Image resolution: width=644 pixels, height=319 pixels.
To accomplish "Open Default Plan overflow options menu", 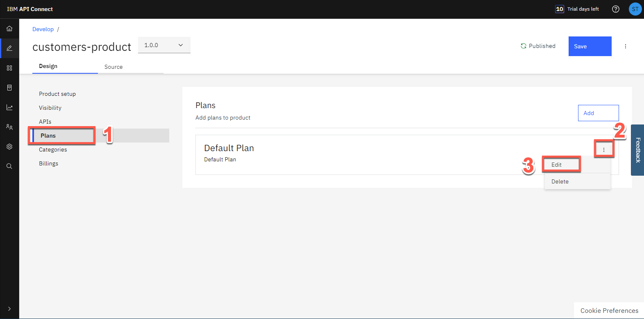I will 604,150.
